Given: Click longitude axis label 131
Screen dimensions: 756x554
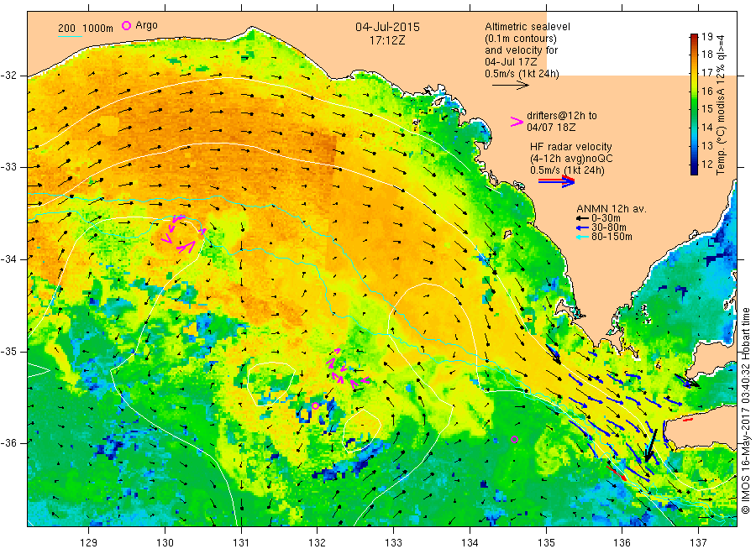Looking at the screenshot, I should pos(241,543).
